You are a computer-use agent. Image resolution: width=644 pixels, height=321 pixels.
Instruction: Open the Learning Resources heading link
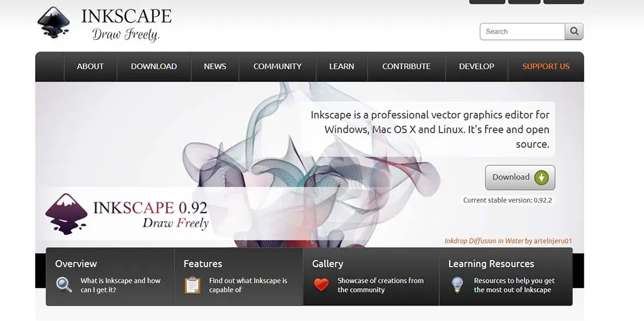tap(491, 264)
